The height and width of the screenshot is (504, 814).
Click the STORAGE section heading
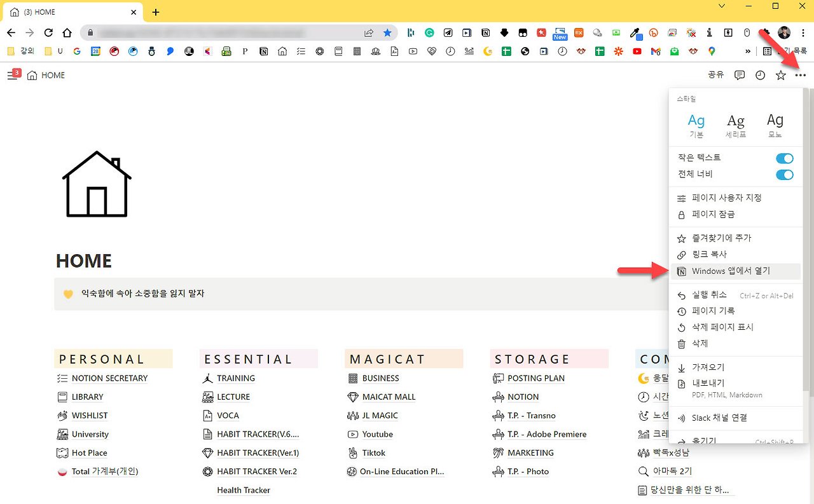pyautogui.click(x=532, y=359)
